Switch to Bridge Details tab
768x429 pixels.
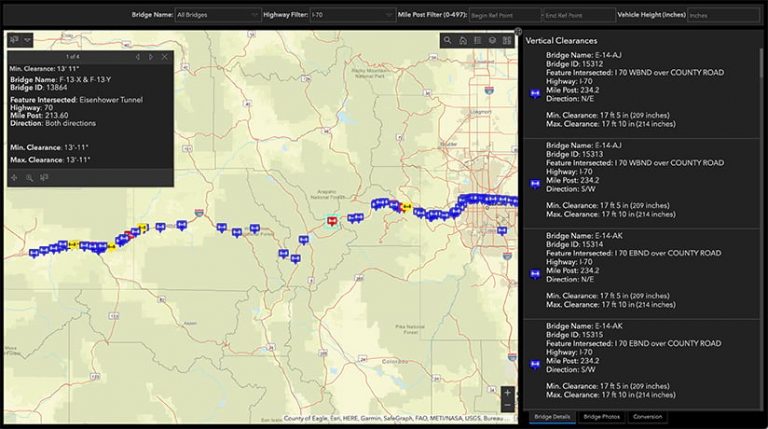552,417
